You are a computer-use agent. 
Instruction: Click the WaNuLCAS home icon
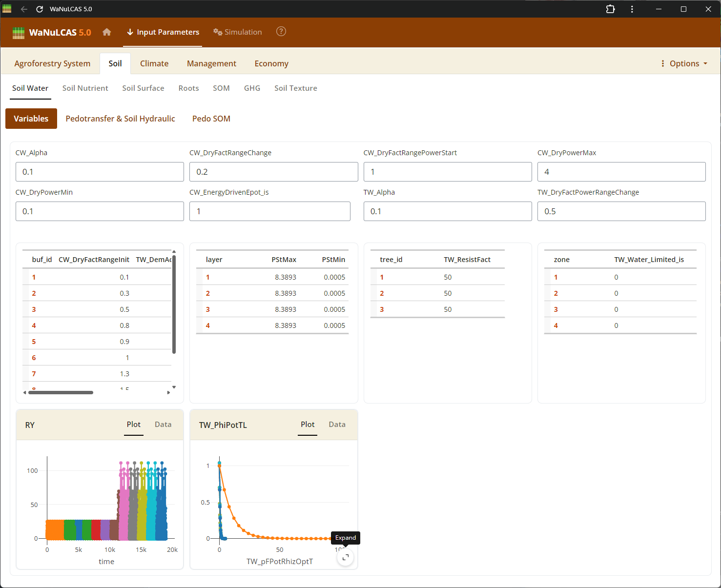pos(106,32)
